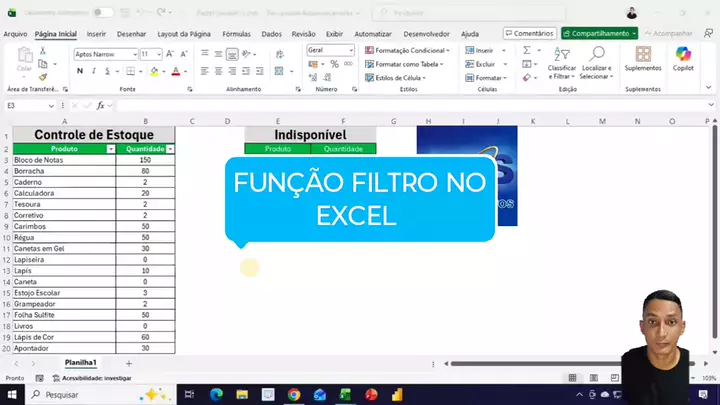The width and height of the screenshot is (720, 405).
Task: Click the Format Painter brush icon
Action: [42, 77]
